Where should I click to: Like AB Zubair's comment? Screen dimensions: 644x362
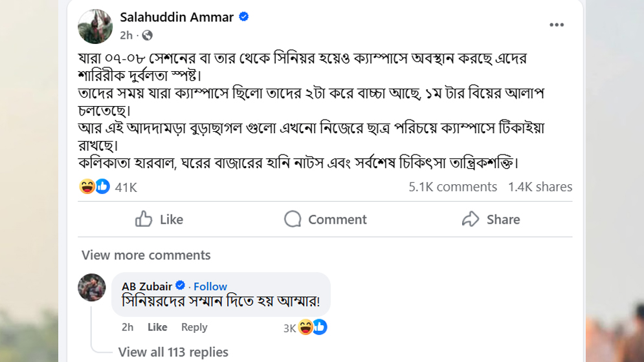[157, 327]
